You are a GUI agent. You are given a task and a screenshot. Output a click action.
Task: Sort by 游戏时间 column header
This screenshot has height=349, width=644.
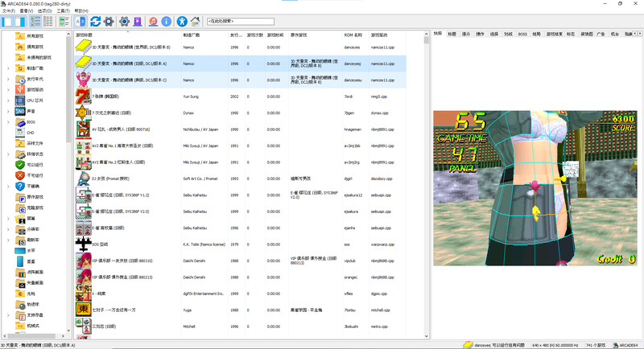[x=277, y=35]
